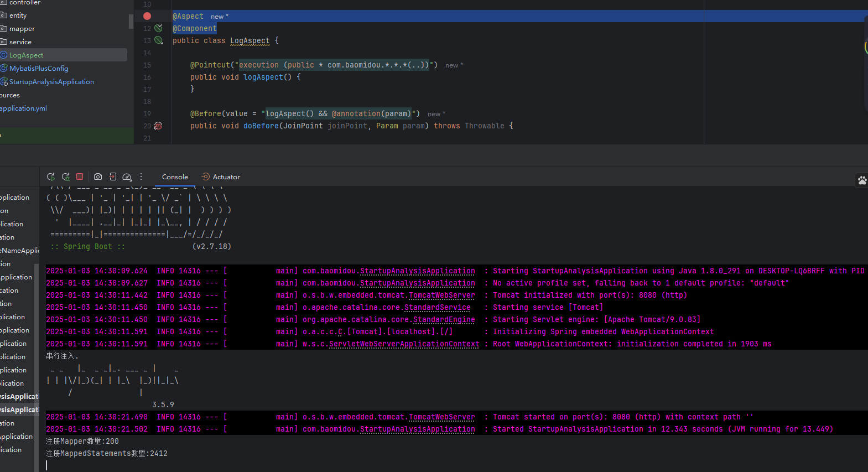Click the Spring bean gutter icon on line 12

point(159,28)
